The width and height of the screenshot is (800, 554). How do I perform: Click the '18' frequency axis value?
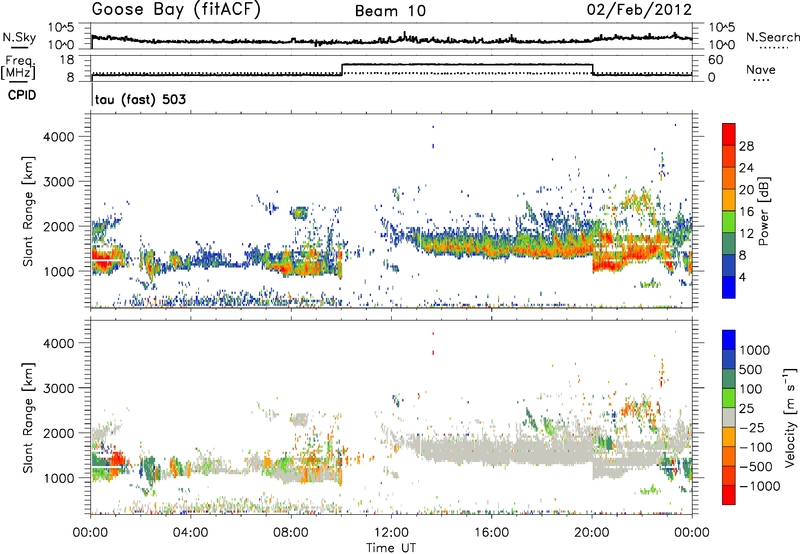tap(67, 60)
